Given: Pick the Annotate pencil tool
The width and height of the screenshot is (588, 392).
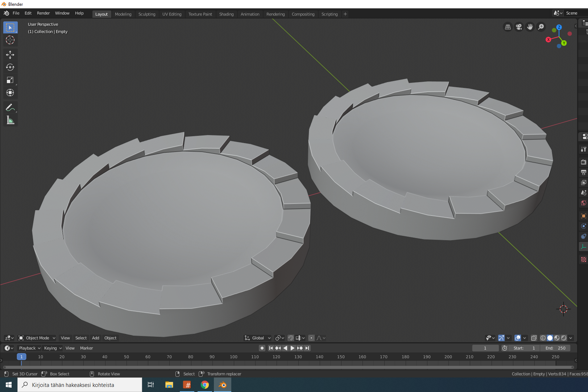Looking at the screenshot, I should [x=10, y=107].
